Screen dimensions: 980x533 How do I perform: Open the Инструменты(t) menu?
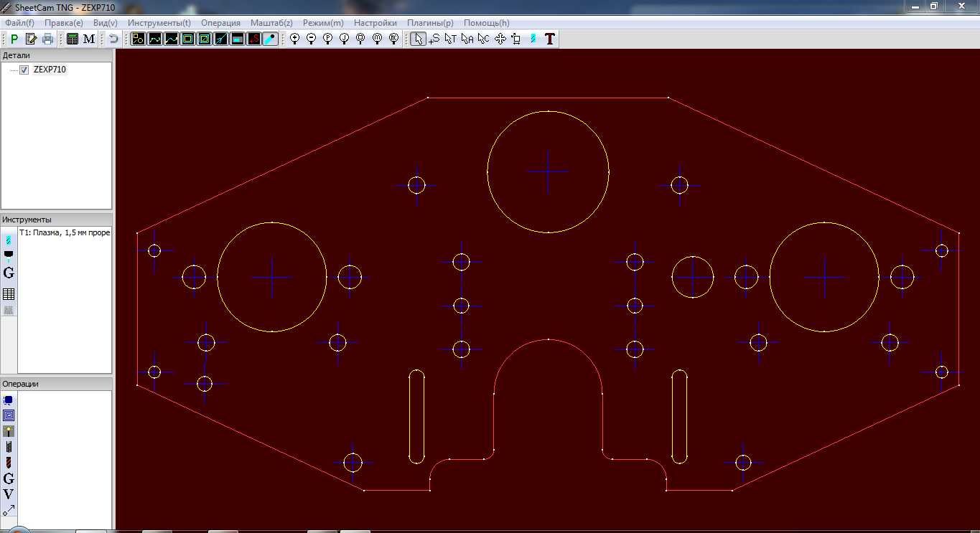[159, 23]
